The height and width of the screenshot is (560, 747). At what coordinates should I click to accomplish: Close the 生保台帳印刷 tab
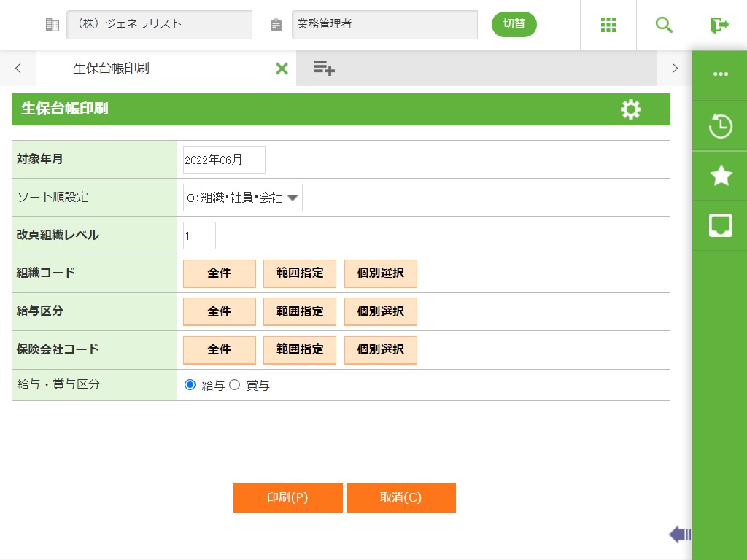click(282, 69)
